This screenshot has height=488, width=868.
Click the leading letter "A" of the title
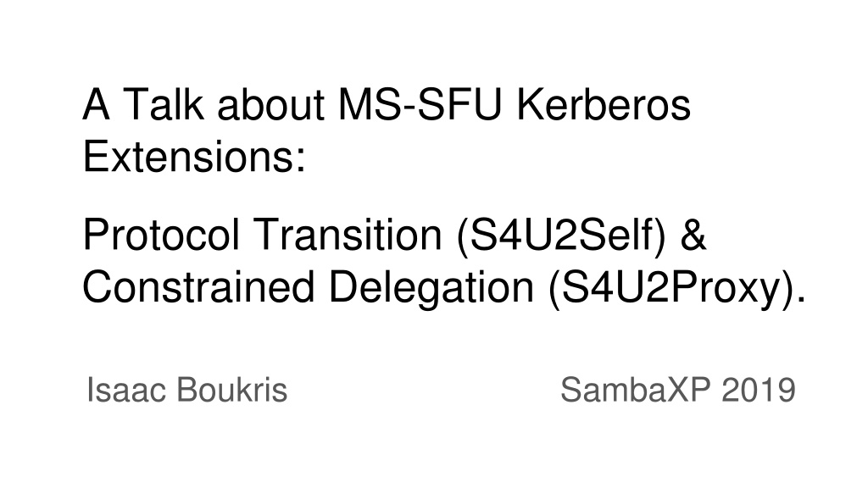pos(96,104)
